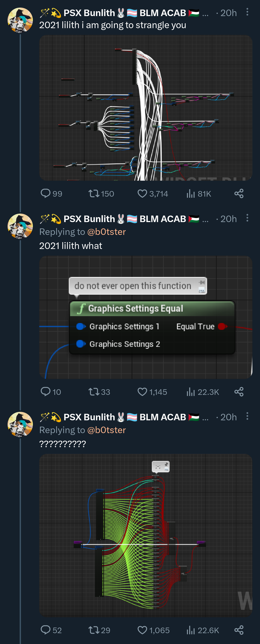
Task: Open the green wire blueprint image
Action: [x=146, y=535]
